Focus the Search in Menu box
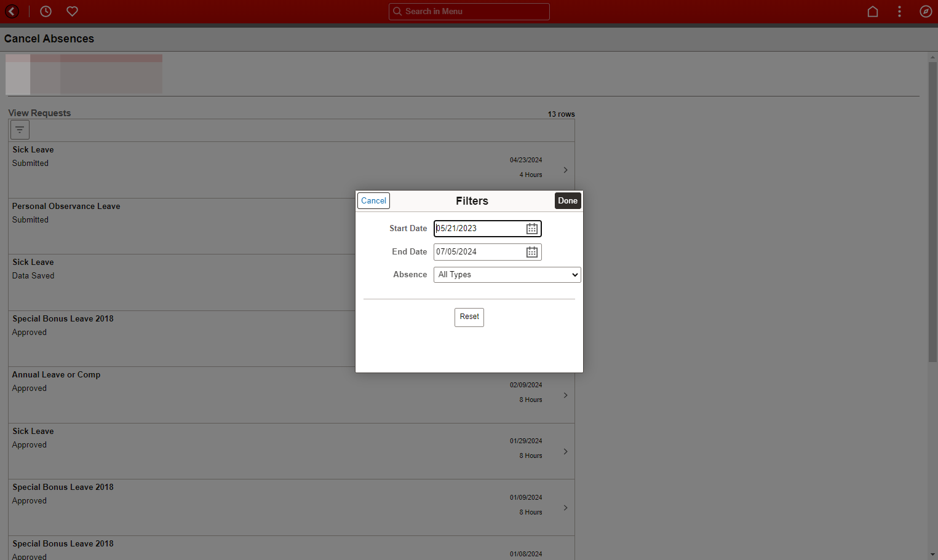This screenshot has height=560, width=938. point(469,11)
